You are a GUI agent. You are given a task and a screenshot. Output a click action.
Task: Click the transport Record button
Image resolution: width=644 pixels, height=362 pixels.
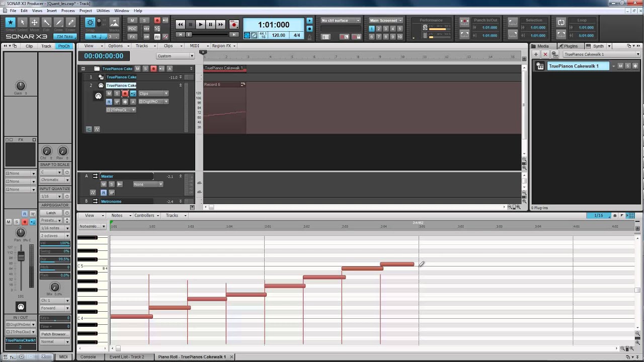233,24
